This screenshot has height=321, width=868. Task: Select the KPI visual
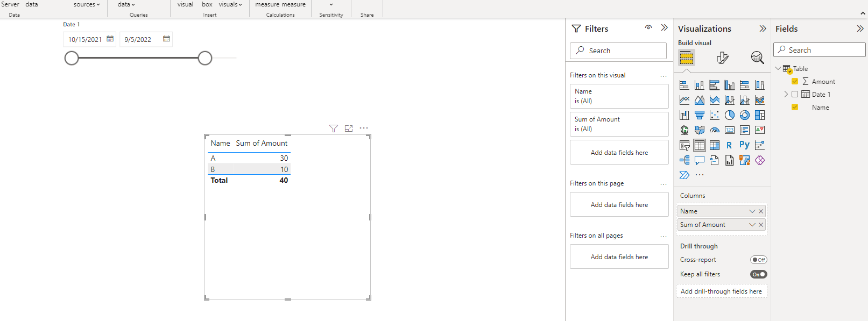(x=759, y=130)
